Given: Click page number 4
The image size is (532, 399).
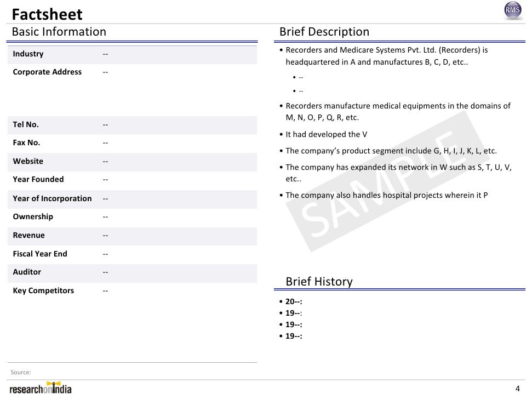Looking at the screenshot, I should [517, 389].
